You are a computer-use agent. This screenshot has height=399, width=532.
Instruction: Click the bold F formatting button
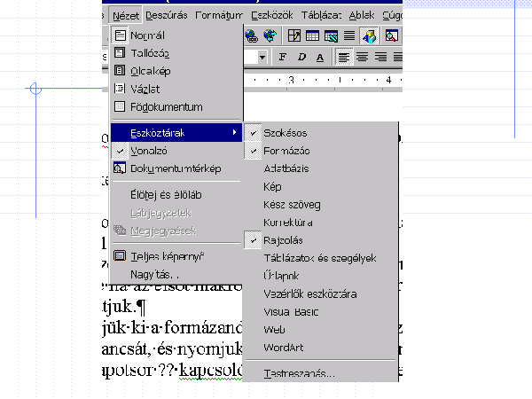283,58
